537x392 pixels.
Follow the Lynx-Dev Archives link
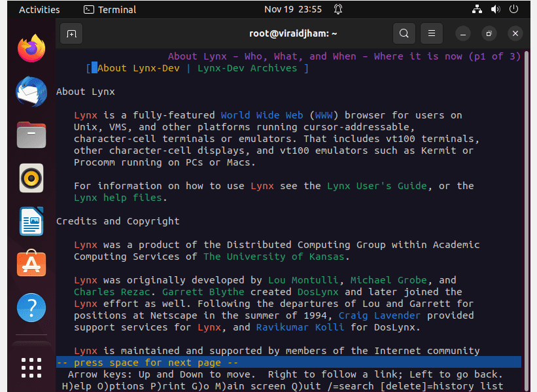pyautogui.click(x=247, y=68)
